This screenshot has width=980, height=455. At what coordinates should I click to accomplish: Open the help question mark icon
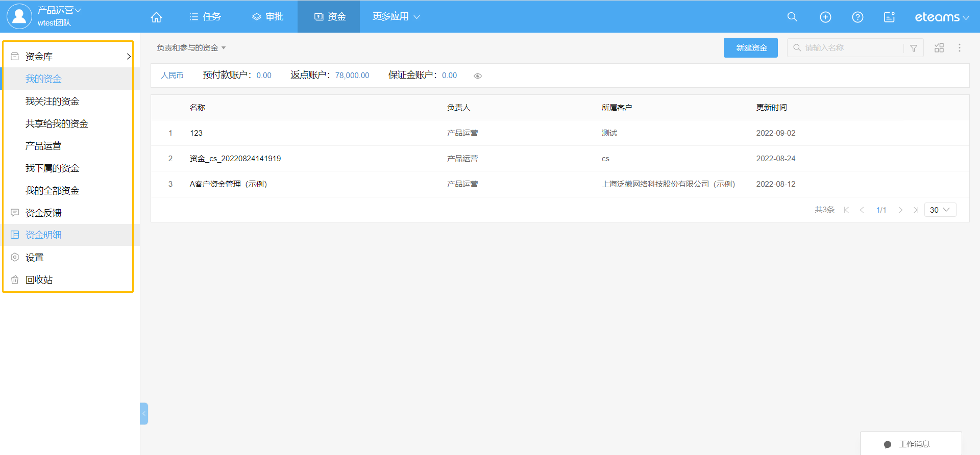click(857, 17)
